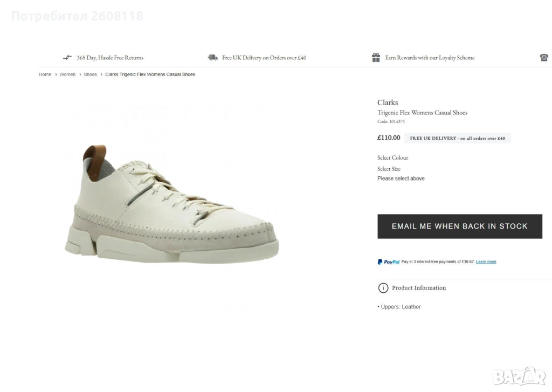Open PayPal Learn more link
Image resolution: width=552 pixels, height=392 pixels.
[x=486, y=262]
